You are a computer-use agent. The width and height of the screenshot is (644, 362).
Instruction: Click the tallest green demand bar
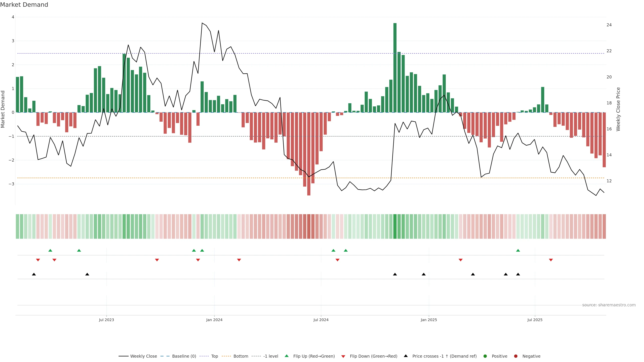395,67
